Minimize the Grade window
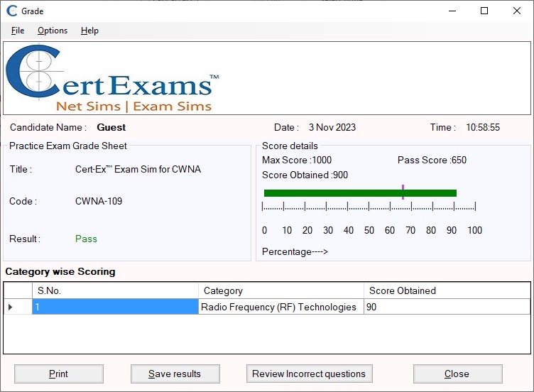Screen dimensions: 534x392 coord(452,11)
